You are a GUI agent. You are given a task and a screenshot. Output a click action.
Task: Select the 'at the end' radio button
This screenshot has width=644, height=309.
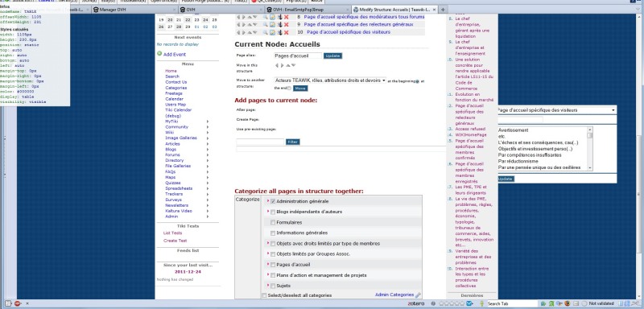point(289,89)
